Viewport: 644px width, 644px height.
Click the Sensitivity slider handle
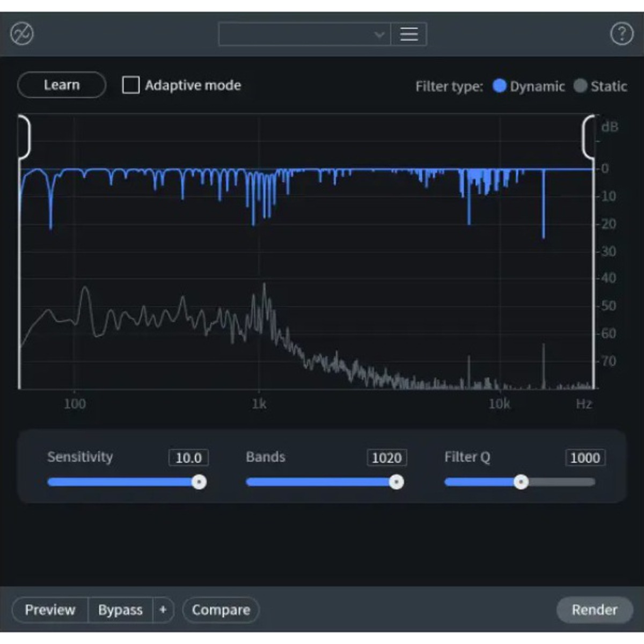pyautogui.click(x=199, y=482)
